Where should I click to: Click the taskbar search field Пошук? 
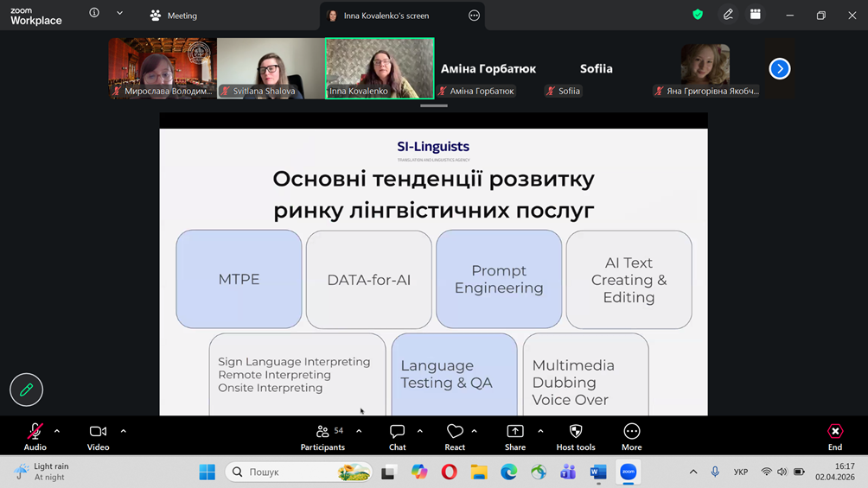[x=297, y=472]
